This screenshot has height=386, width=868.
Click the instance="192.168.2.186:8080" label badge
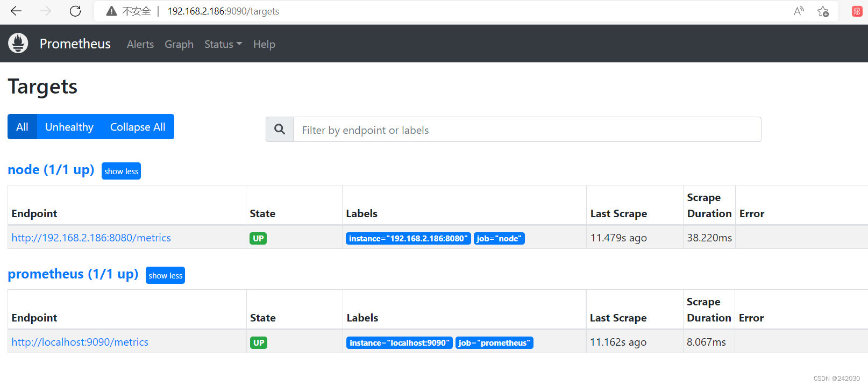click(408, 238)
